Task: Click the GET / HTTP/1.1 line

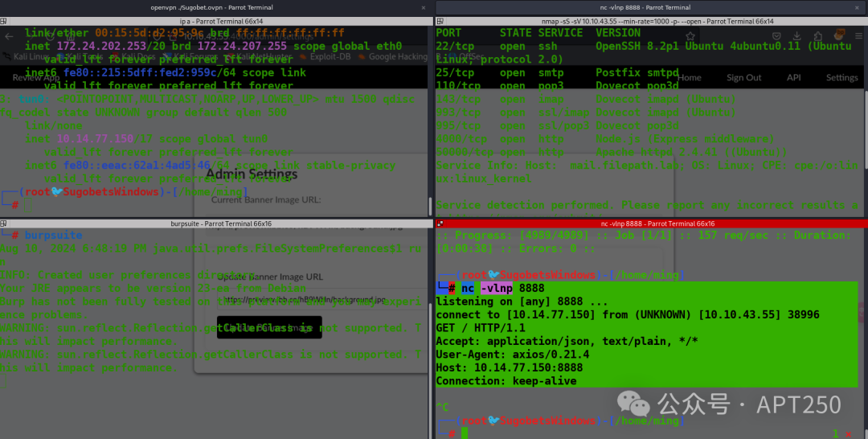Action: [x=481, y=328]
